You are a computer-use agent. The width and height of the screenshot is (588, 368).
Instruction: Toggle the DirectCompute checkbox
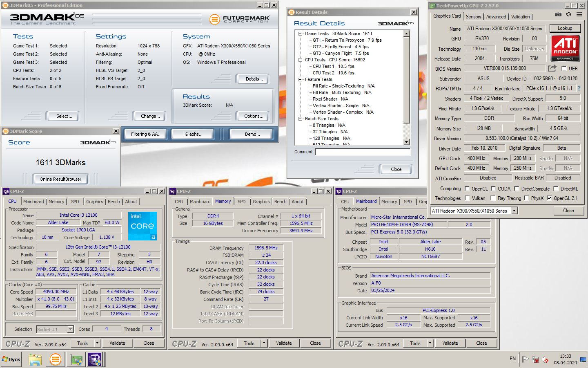tap(517, 188)
